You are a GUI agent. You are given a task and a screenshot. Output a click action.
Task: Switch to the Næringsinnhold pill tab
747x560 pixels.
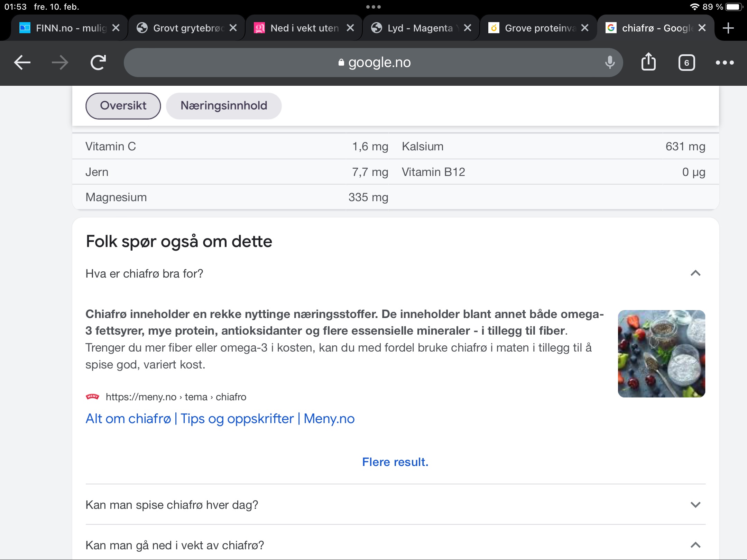pos(224,106)
